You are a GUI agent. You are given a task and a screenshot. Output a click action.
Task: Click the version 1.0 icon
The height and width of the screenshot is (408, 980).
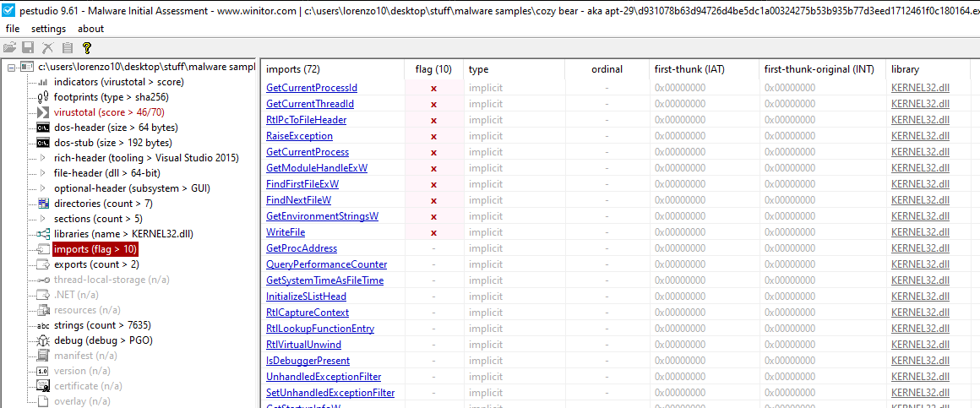click(43, 371)
